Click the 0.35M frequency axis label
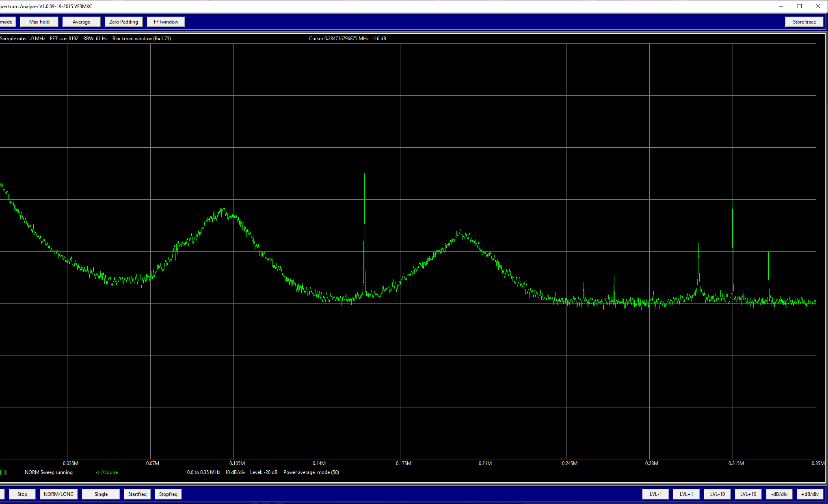This screenshot has width=828, height=504. pyautogui.click(x=818, y=463)
